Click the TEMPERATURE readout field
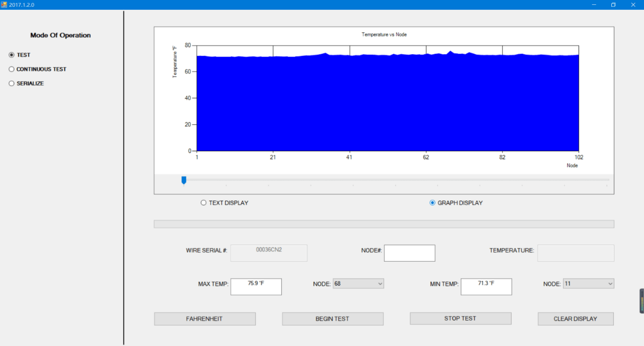Image resolution: width=644 pixels, height=346 pixels. [575, 253]
